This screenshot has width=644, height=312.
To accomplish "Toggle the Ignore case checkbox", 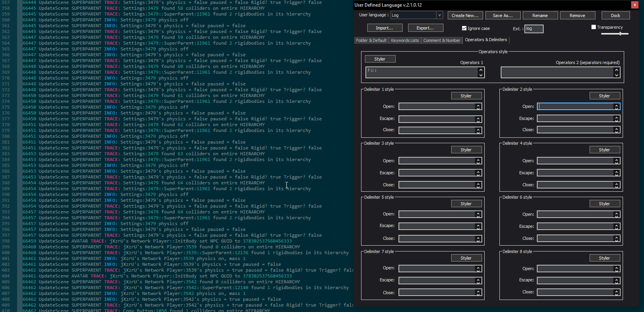I will tap(464, 28).
